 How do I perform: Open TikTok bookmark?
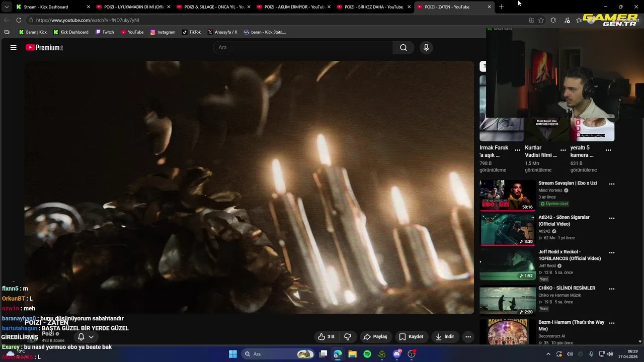click(192, 32)
